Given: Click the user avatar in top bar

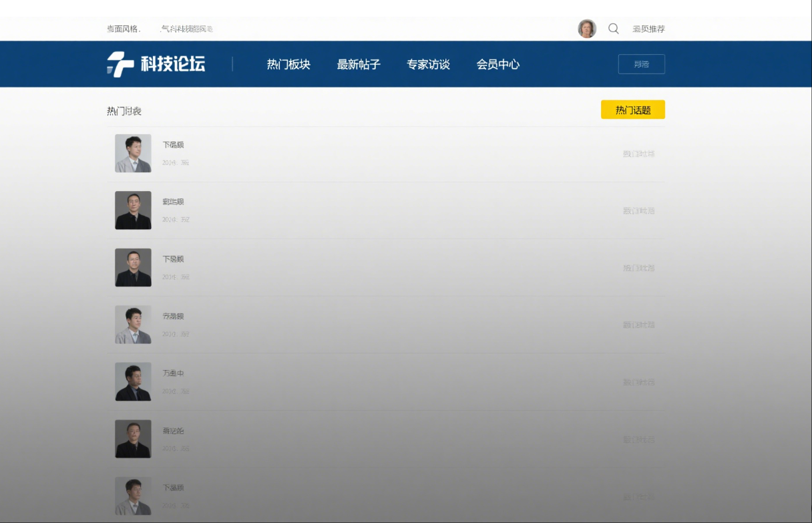Looking at the screenshot, I should (587, 29).
